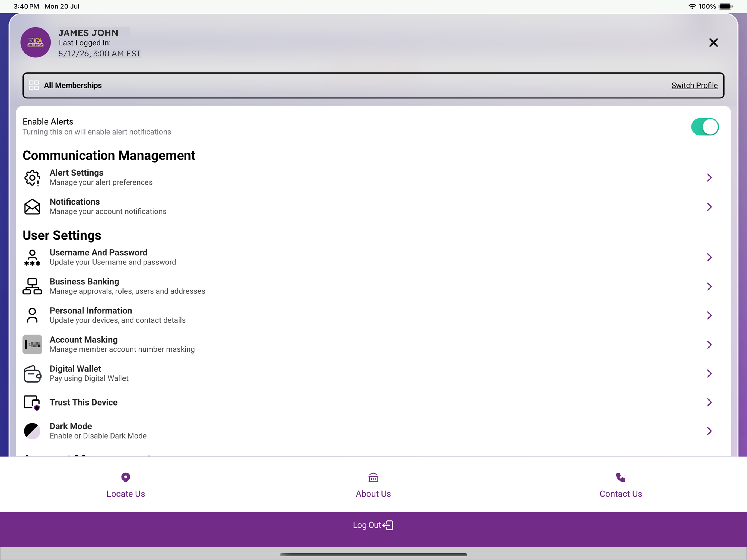747x560 pixels.
Task: Click the Business Banking network icon
Action: click(x=33, y=286)
